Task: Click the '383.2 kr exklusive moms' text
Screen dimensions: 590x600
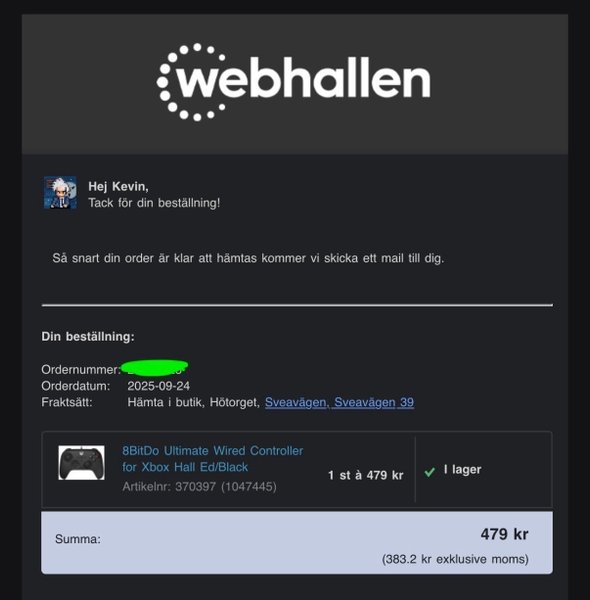Action: [x=455, y=559]
